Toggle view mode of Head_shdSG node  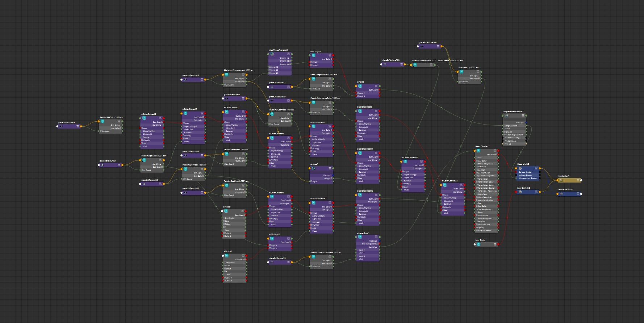536,168
